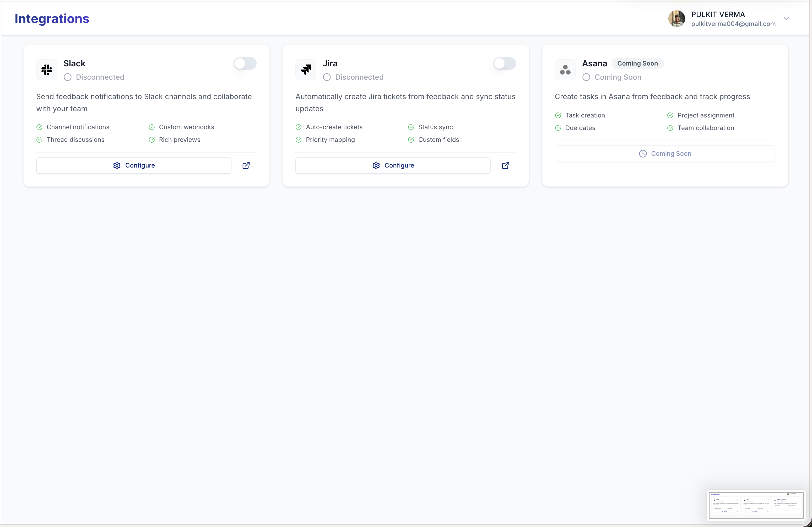Open the profile chevron in the header
Screen dimensions: 812x527
tap(787, 19)
